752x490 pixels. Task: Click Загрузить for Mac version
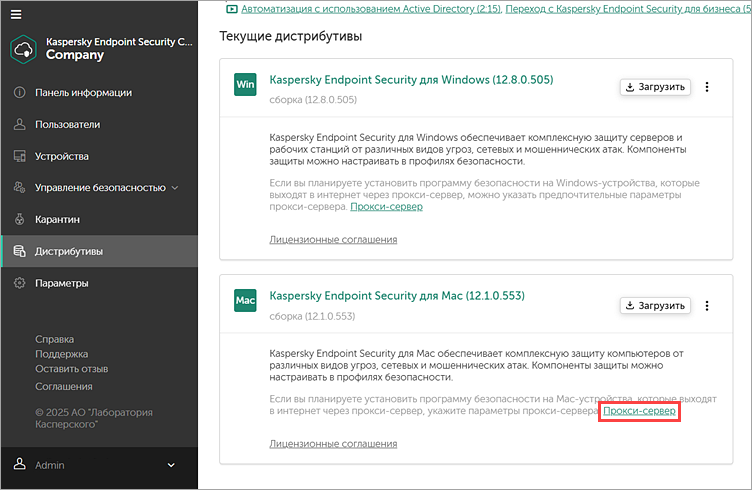coord(655,305)
